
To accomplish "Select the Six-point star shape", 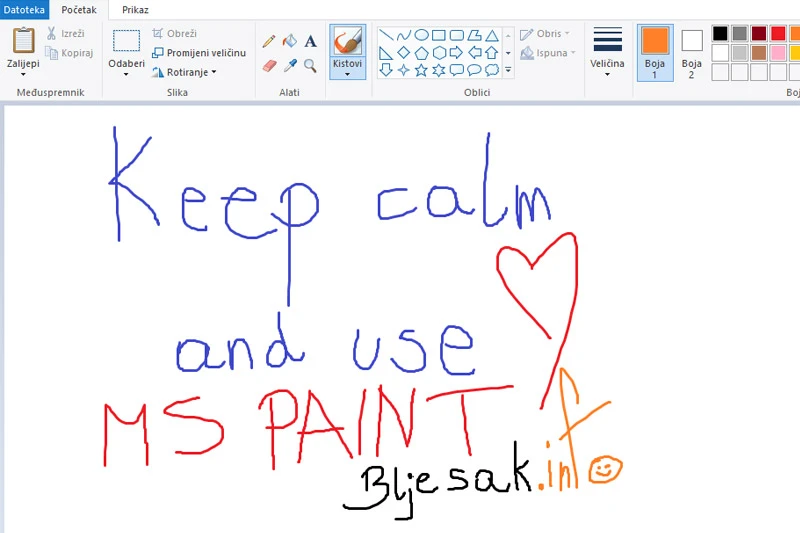I will [x=439, y=70].
